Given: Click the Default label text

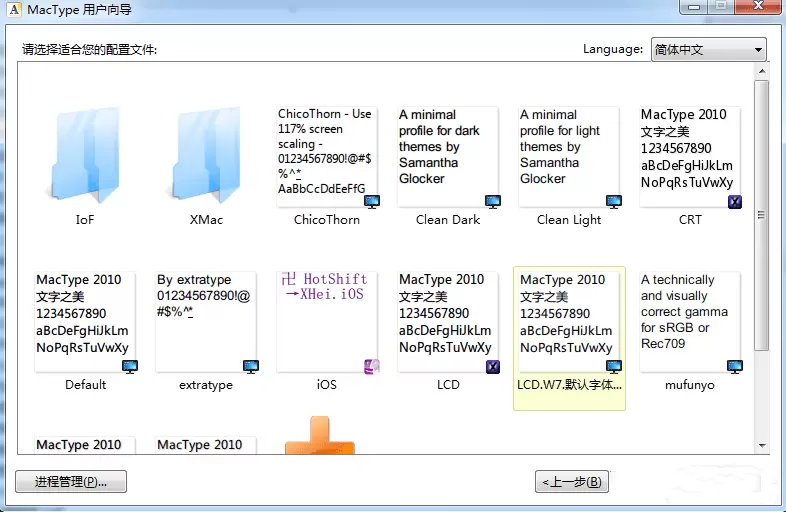Looking at the screenshot, I should pyautogui.click(x=85, y=385).
